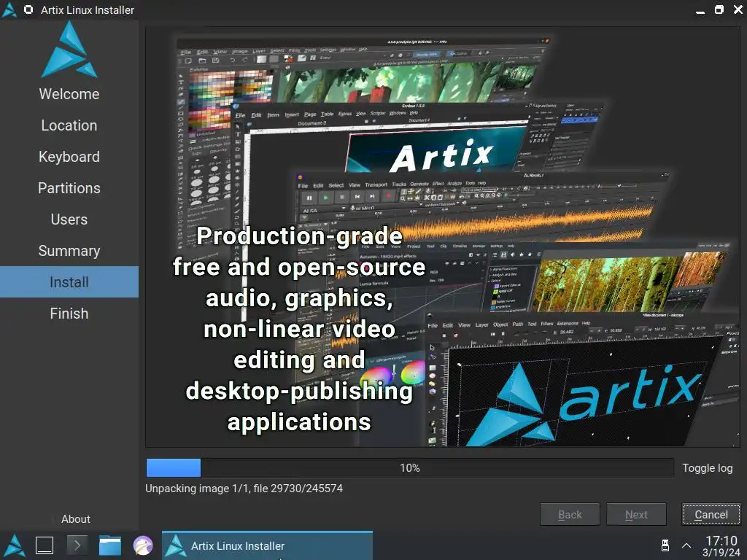Select the Keyboard step in sidebar
Image resolution: width=747 pixels, height=560 pixels.
coord(69,157)
